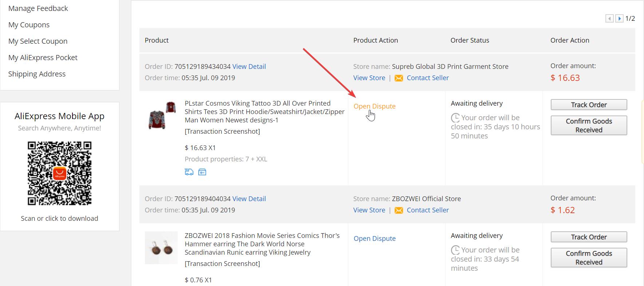Confirm Goods Received for the earring order
The width and height of the screenshot is (644, 286).
(588, 258)
